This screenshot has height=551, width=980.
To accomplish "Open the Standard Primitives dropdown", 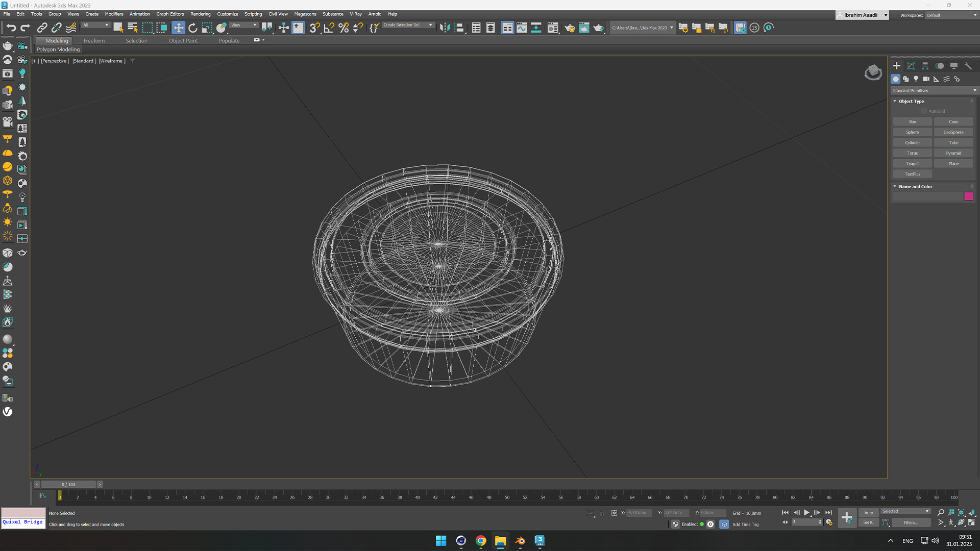I will (x=934, y=90).
